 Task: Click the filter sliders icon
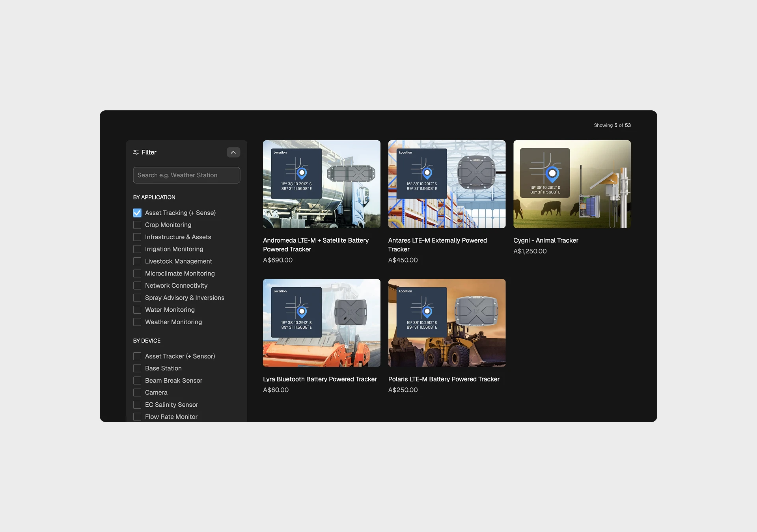point(136,152)
